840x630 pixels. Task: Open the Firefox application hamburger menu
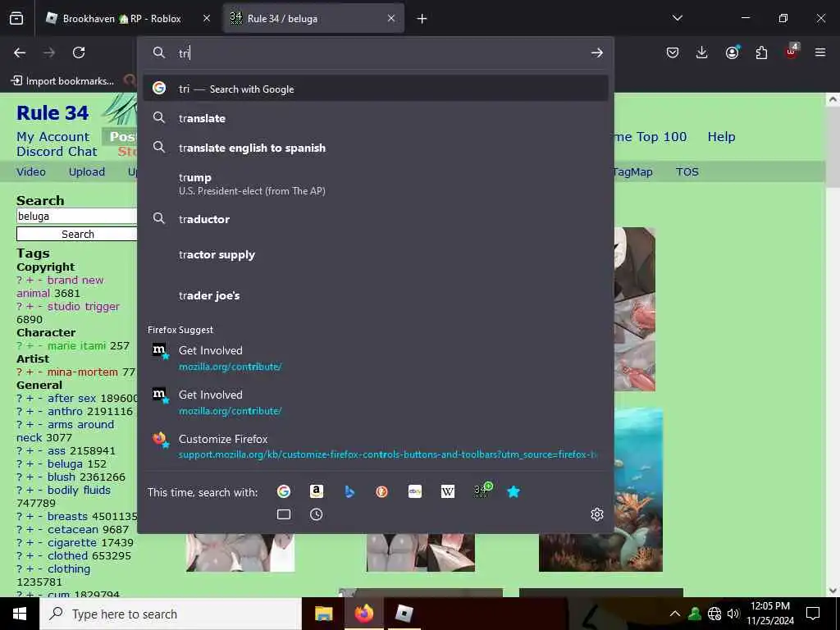[820, 52]
